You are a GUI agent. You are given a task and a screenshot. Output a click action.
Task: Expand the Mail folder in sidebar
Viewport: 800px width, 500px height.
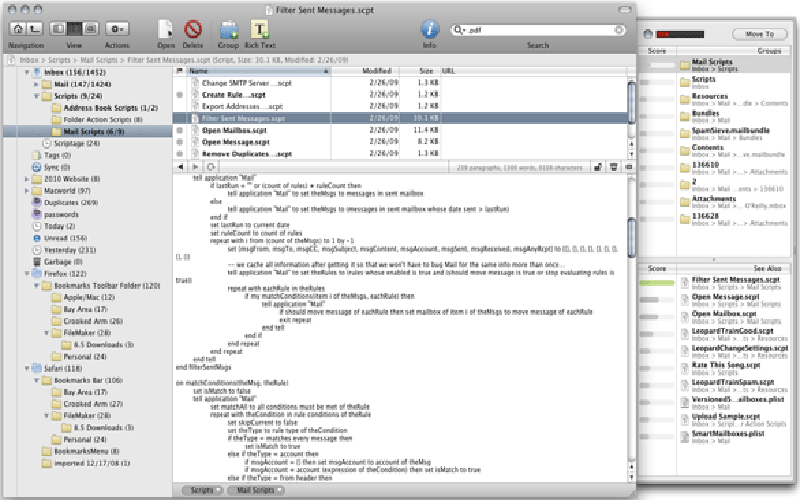point(36,84)
